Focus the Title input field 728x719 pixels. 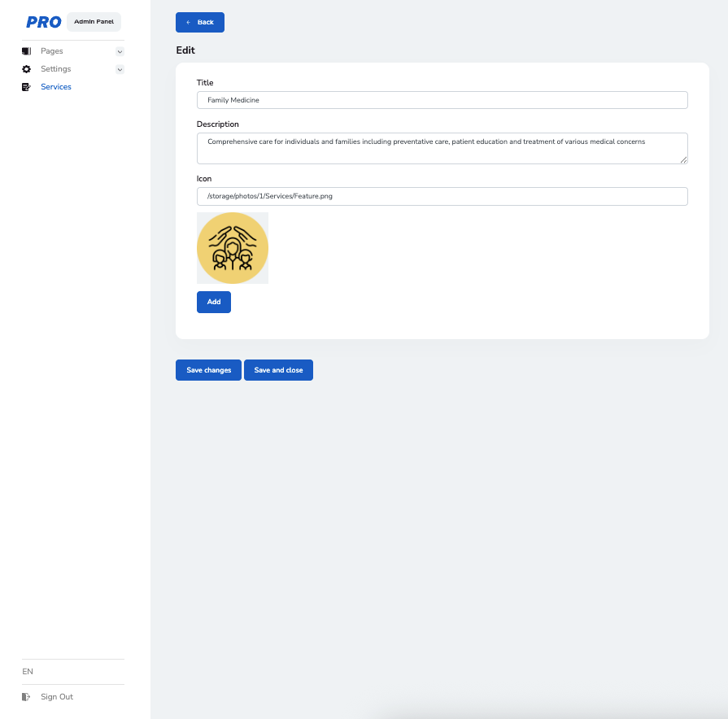coord(442,100)
